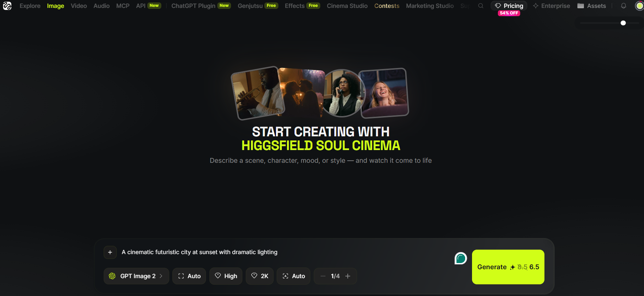Screen dimensions: 644x296
Task: Click the woman on phone thumbnail
Action: tap(343, 93)
